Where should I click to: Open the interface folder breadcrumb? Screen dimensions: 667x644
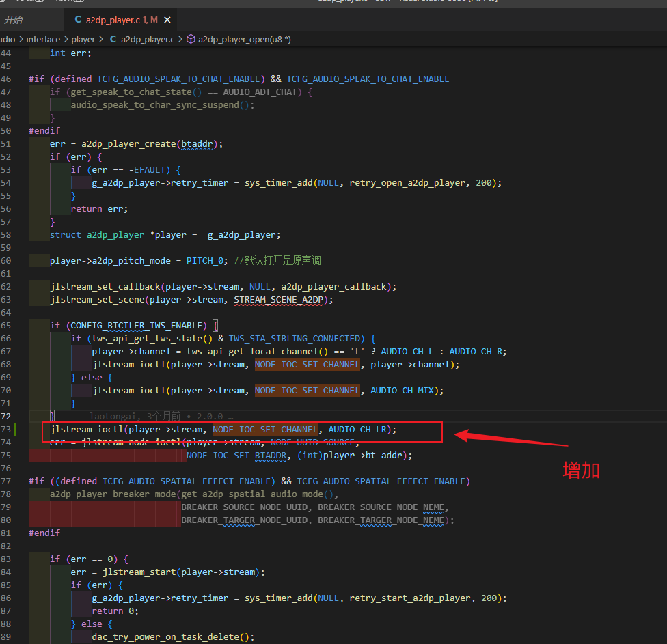(43, 39)
